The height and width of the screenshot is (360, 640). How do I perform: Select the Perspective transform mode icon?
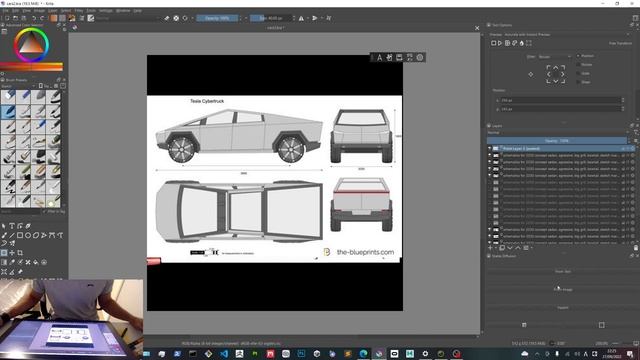click(500, 43)
